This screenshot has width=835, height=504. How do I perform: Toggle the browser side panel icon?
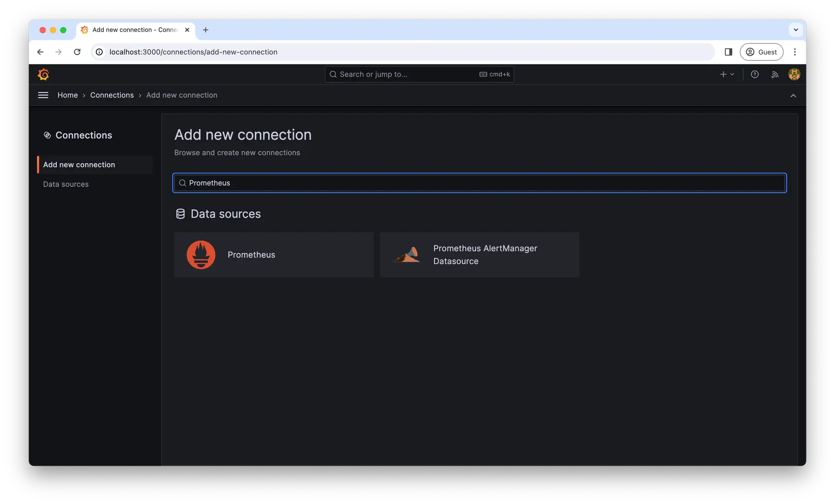pyautogui.click(x=728, y=52)
